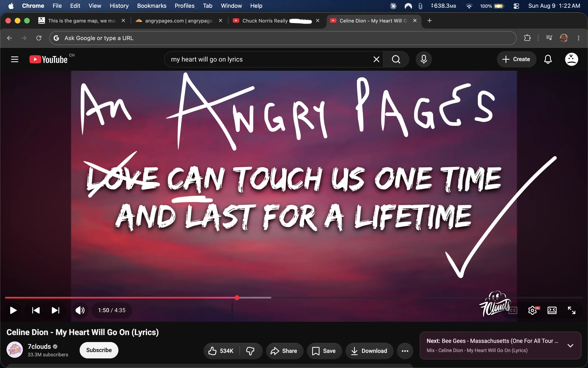Open the YouTube account avatar menu
This screenshot has width=588, height=368.
coord(571,59)
